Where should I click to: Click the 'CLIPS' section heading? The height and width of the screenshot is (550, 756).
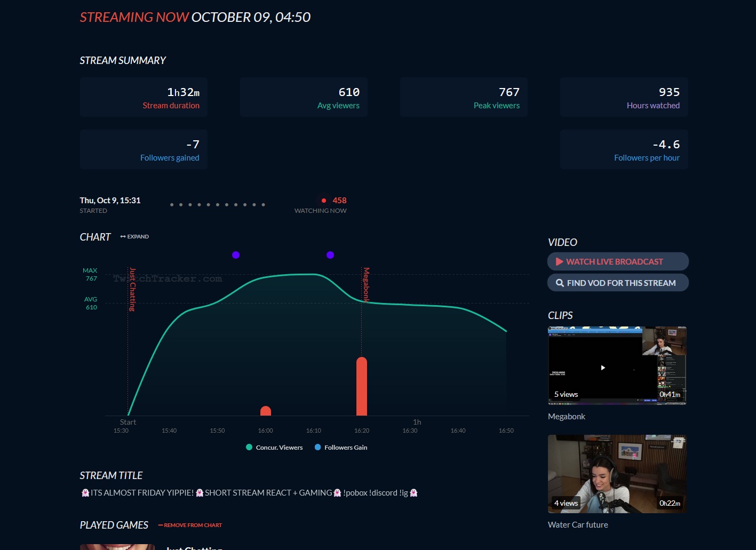(560, 315)
